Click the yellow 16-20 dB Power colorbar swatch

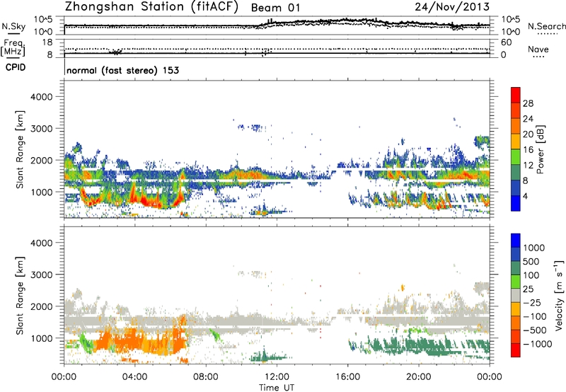click(x=516, y=141)
